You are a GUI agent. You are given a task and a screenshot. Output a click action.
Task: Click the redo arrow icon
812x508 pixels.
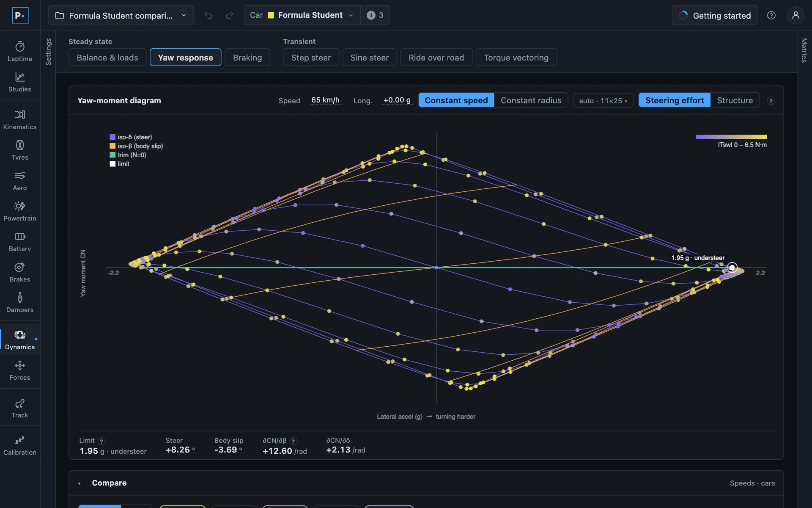tap(229, 15)
